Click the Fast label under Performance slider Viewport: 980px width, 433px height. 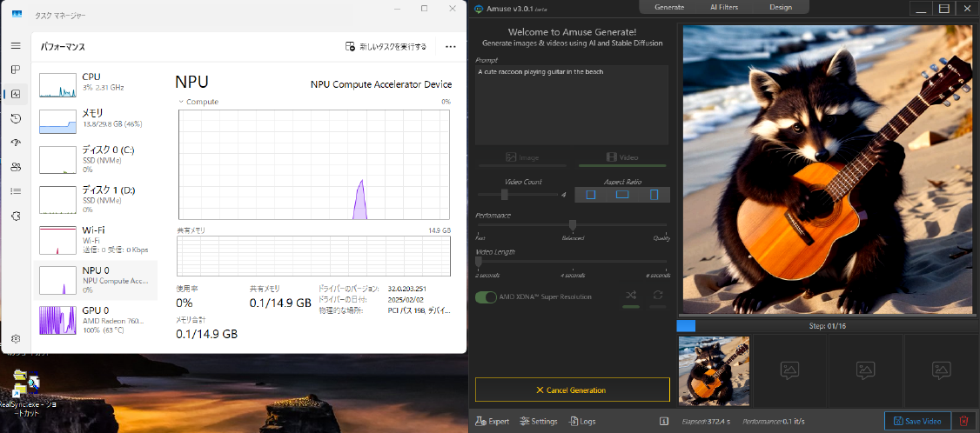point(480,238)
